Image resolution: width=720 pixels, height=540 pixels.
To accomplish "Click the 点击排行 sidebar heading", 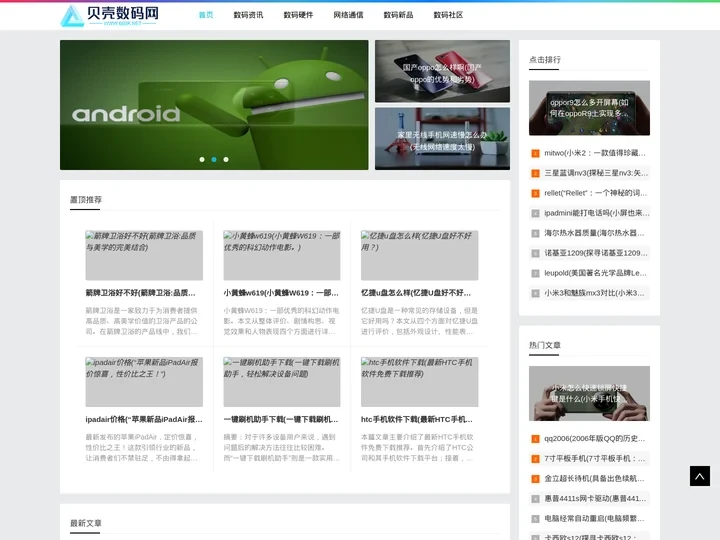I will (545, 60).
